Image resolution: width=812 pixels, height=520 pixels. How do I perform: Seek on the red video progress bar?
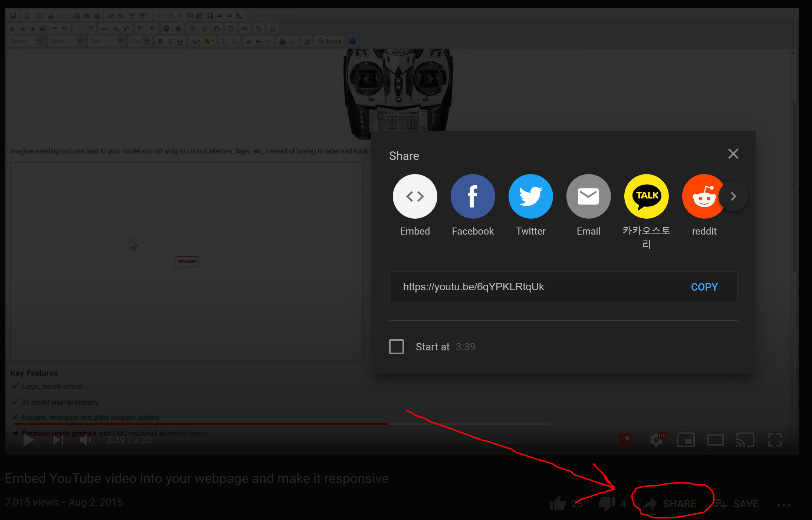[201, 423]
